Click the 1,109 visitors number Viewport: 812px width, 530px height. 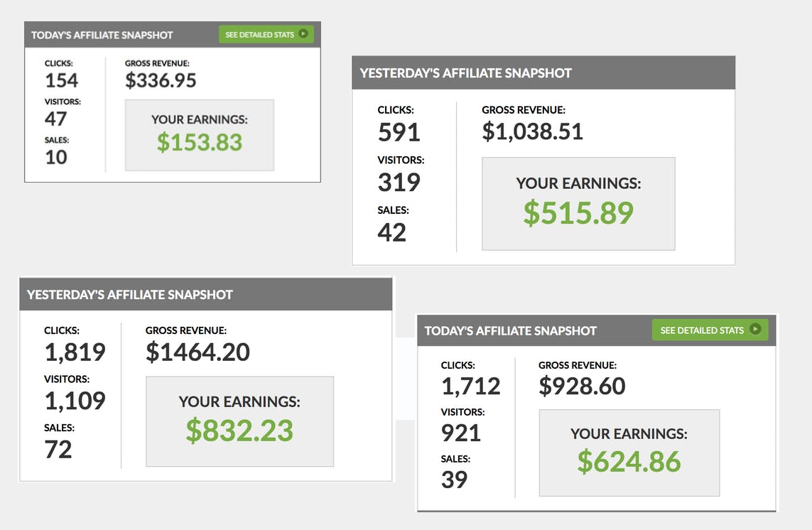(75, 401)
